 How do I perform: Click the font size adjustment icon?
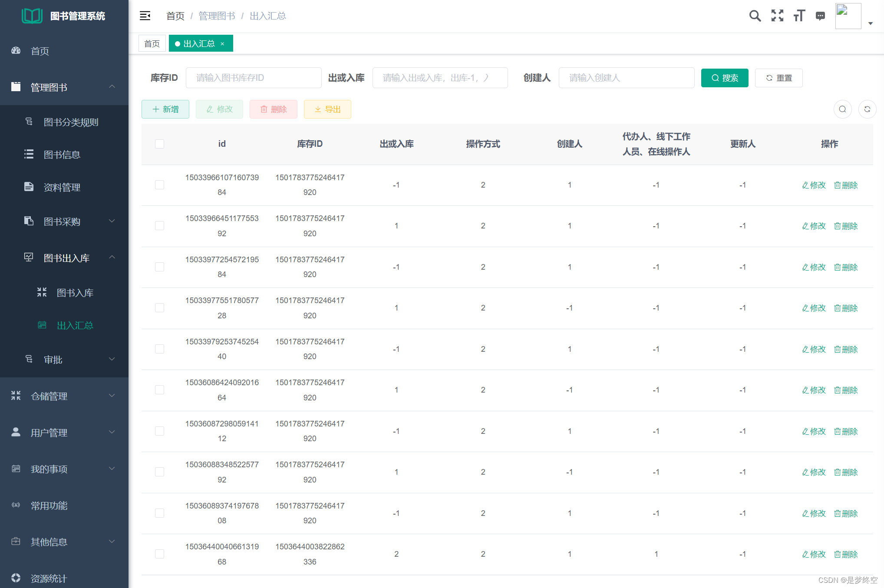point(799,16)
